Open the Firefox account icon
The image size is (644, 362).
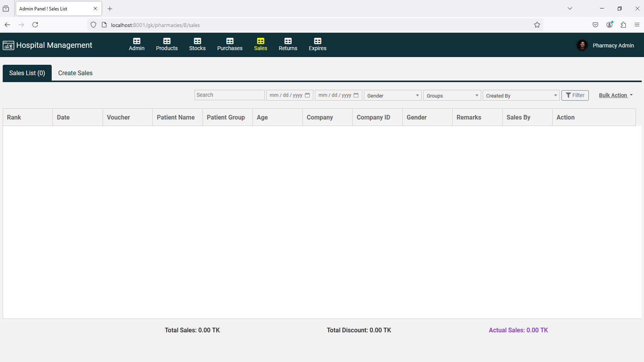[610, 25]
